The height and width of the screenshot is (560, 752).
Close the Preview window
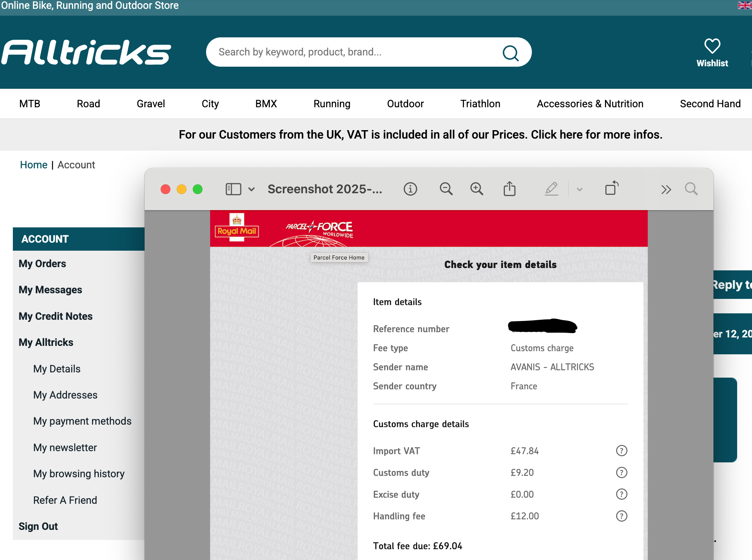[166, 189]
